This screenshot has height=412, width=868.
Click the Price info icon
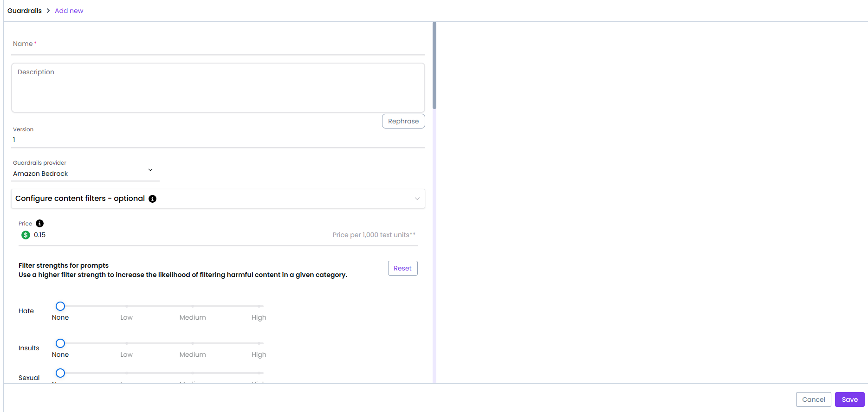(x=40, y=224)
